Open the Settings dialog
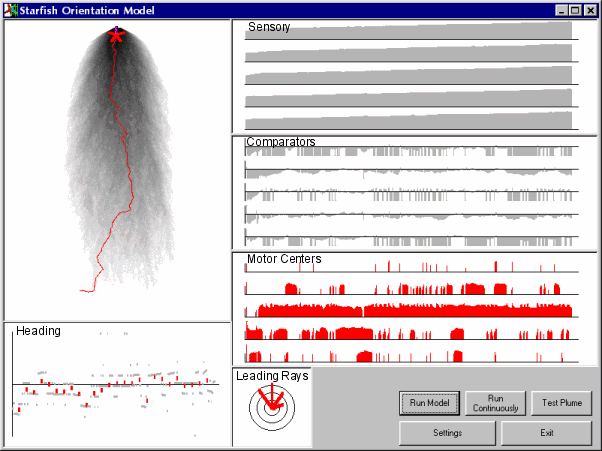This screenshot has width=602, height=451. pos(447,433)
